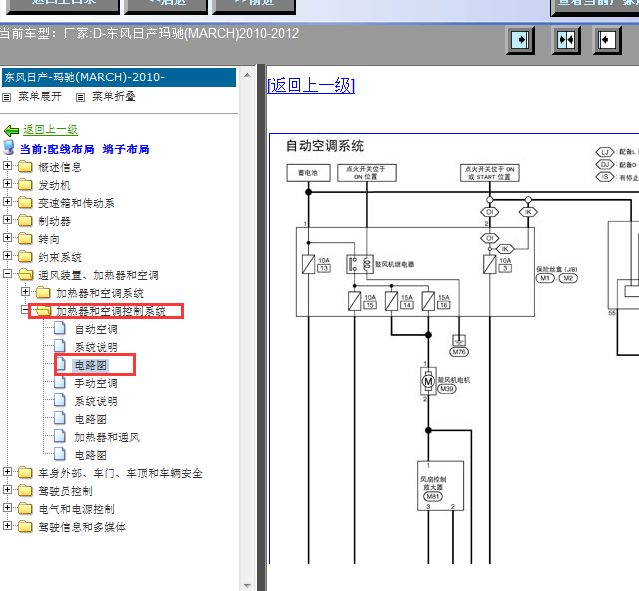This screenshot has height=591, width=639.
Task: Select 变速箱和传动系 folder label
Action: pyautogui.click(x=76, y=203)
